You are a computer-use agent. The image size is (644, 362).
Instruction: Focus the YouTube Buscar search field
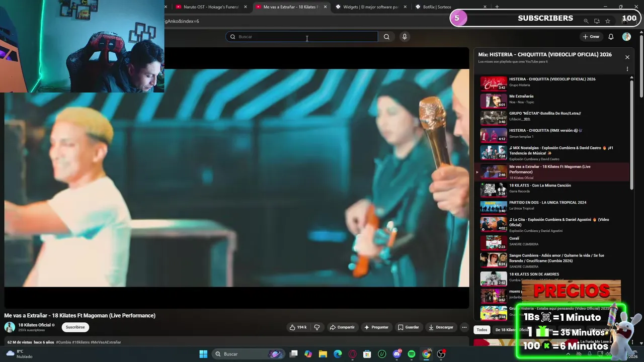pos(302,37)
